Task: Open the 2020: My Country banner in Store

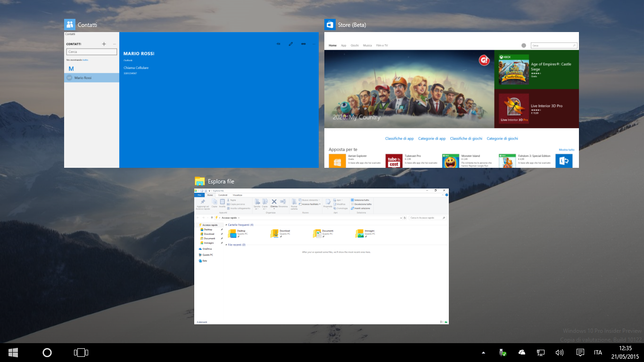Action: click(x=409, y=89)
